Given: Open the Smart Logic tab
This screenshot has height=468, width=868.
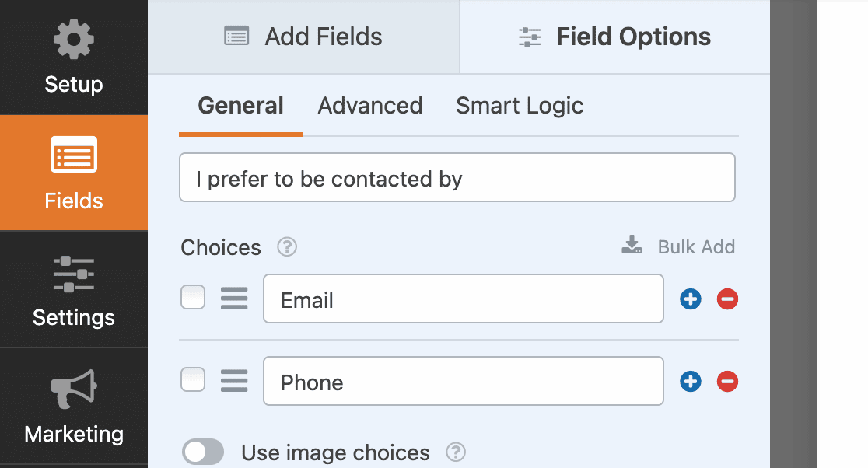Looking at the screenshot, I should (520, 106).
